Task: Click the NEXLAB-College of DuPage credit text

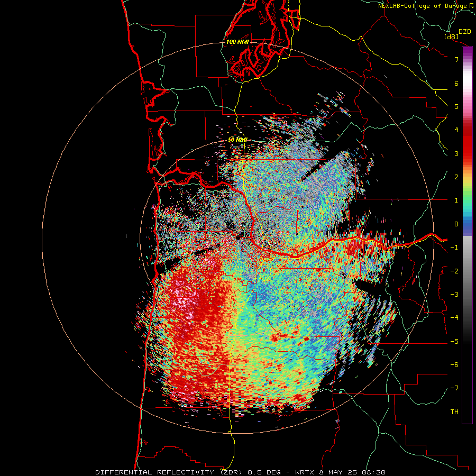Action: tap(424, 6)
